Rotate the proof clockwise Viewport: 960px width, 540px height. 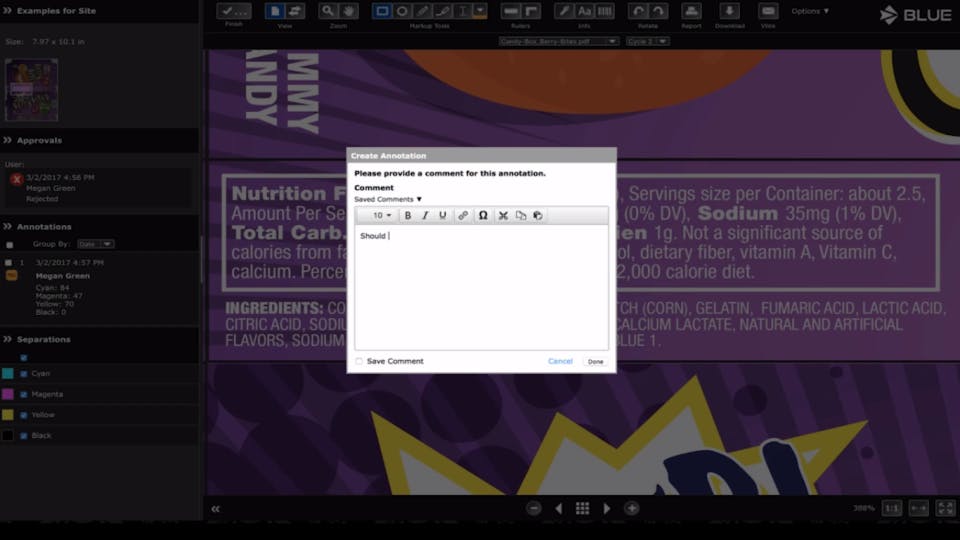658,11
